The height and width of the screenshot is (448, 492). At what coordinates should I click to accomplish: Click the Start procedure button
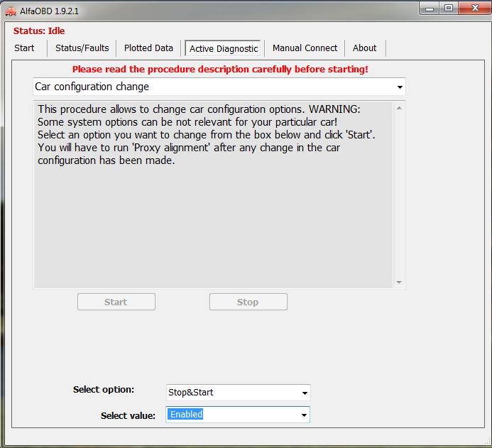[116, 302]
